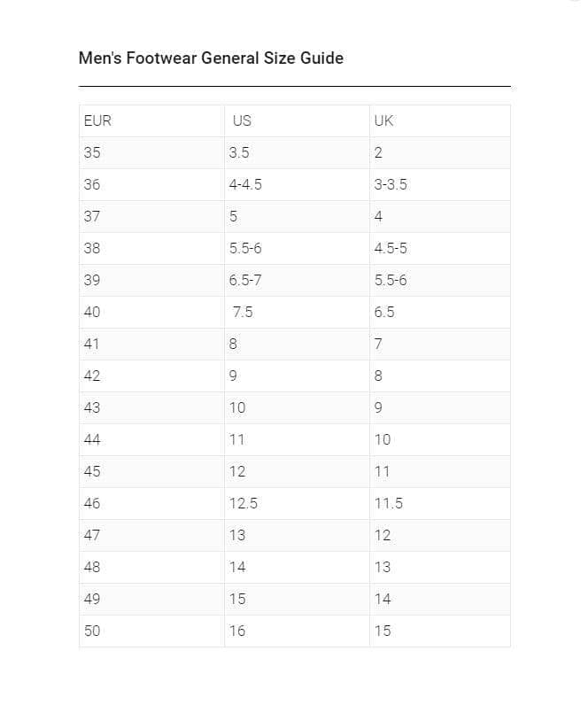588x713 pixels.
Task: Click the UK 3-3.5 cell
Action: [391, 184]
